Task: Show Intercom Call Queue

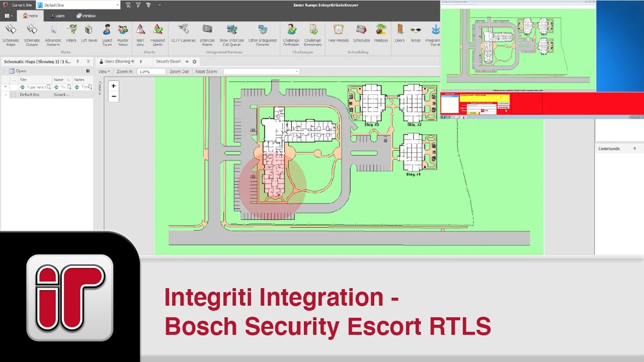Action: 231,35
